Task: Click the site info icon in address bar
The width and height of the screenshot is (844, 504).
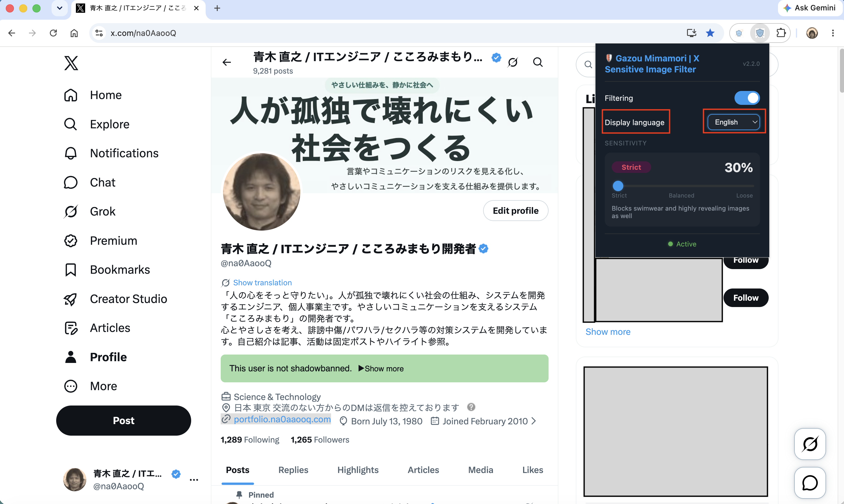Action: (x=99, y=33)
